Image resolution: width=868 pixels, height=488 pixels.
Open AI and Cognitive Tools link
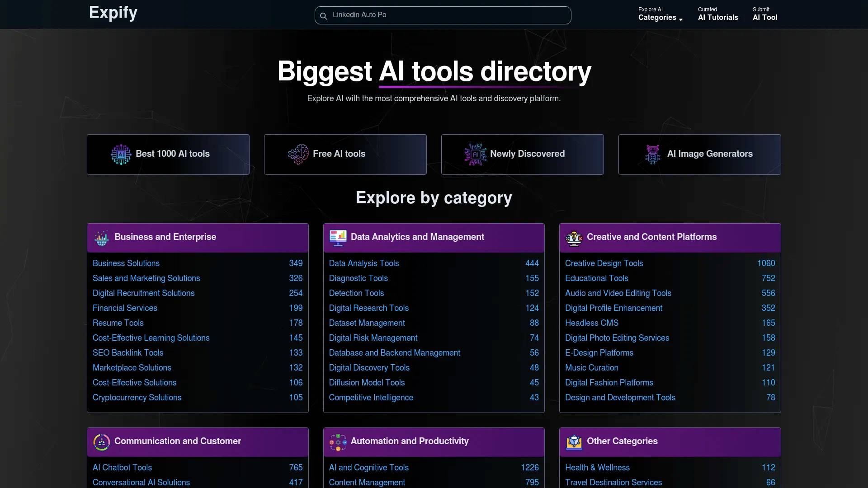tap(369, 467)
